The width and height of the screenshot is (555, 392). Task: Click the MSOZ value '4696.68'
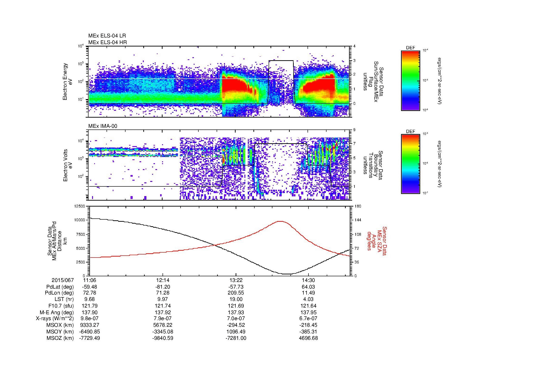tap(308, 338)
